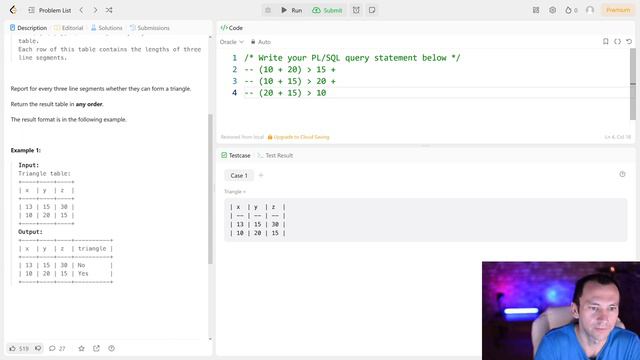Go to the next problem arrow

coord(96,10)
